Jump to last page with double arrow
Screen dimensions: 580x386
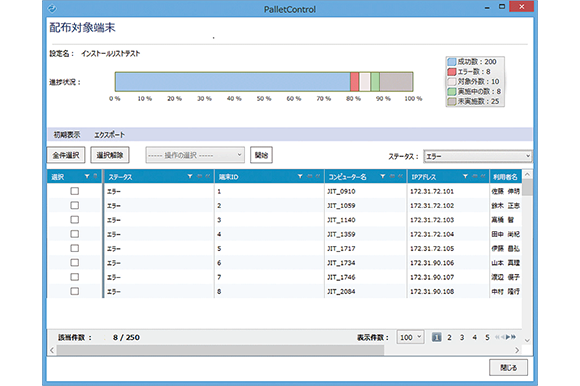click(513, 337)
